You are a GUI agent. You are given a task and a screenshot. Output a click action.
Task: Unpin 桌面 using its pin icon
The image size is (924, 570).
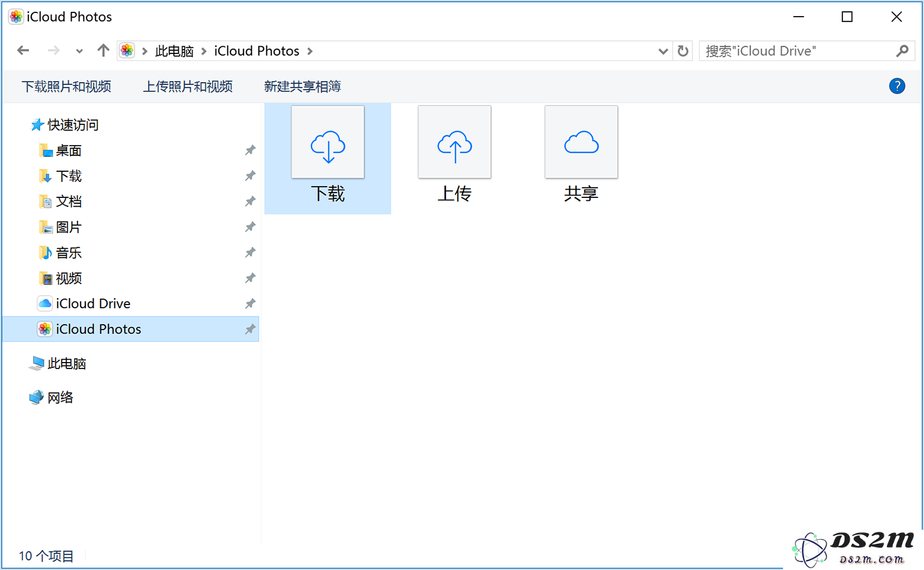[250, 150]
